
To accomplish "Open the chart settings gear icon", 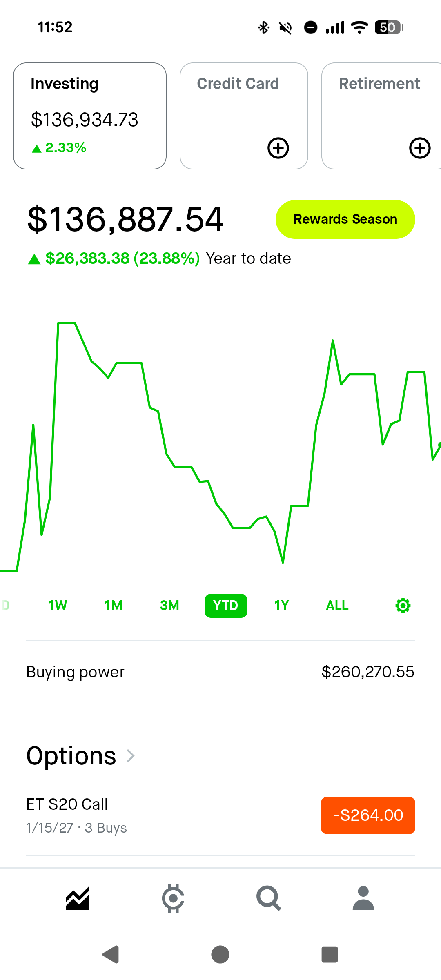I will coord(403,606).
